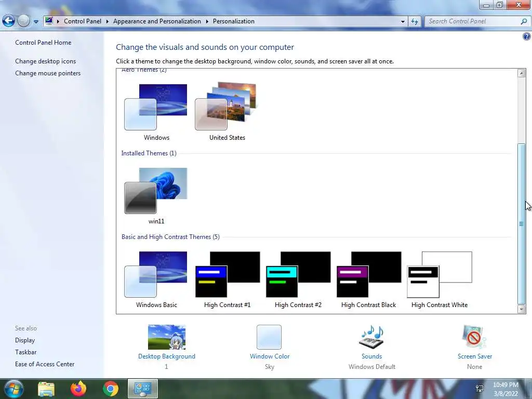Click the Back navigation arrow button

click(8, 21)
